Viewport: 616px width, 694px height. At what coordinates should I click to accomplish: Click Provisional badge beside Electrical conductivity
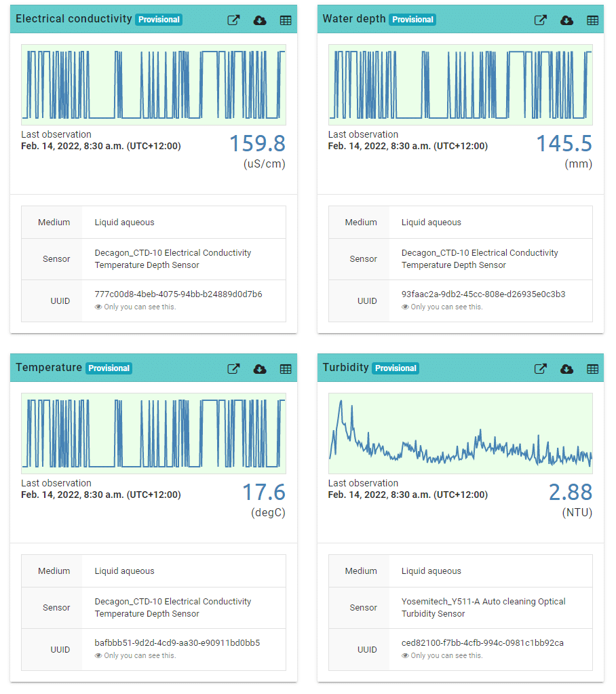[x=159, y=20]
